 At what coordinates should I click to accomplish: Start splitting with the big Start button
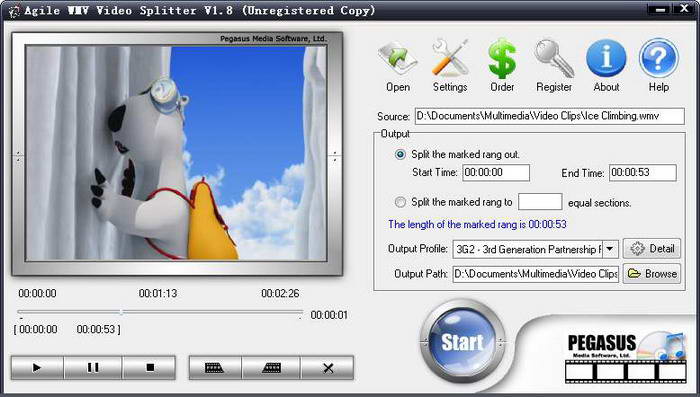point(462,342)
